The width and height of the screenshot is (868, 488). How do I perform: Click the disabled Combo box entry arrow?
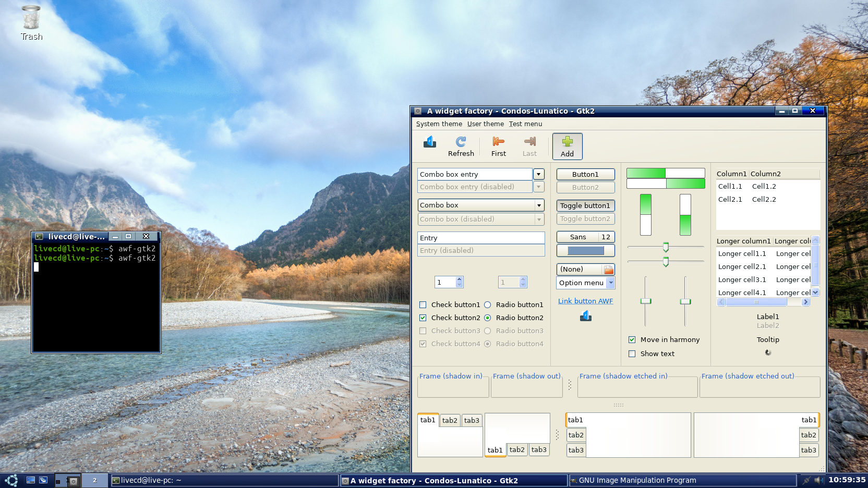point(539,187)
